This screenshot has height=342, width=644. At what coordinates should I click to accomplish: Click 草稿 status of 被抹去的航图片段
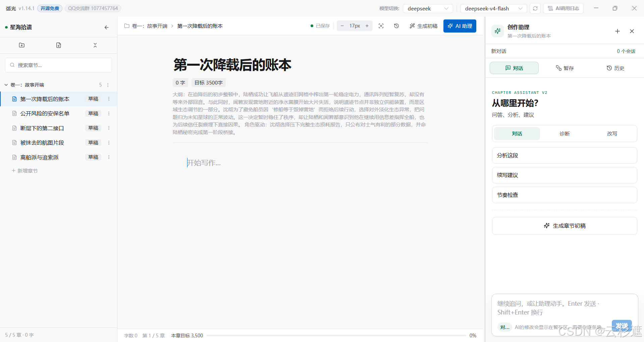click(x=93, y=143)
